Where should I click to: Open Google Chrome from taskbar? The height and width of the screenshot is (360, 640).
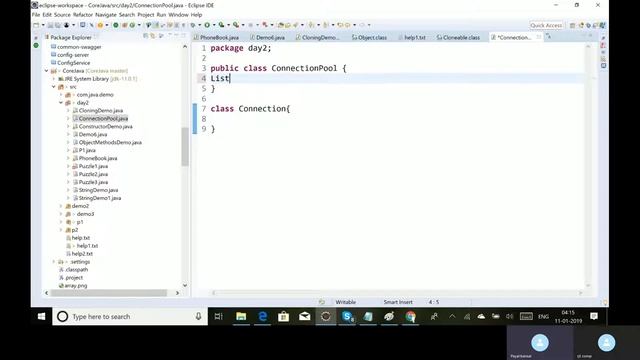point(411,316)
